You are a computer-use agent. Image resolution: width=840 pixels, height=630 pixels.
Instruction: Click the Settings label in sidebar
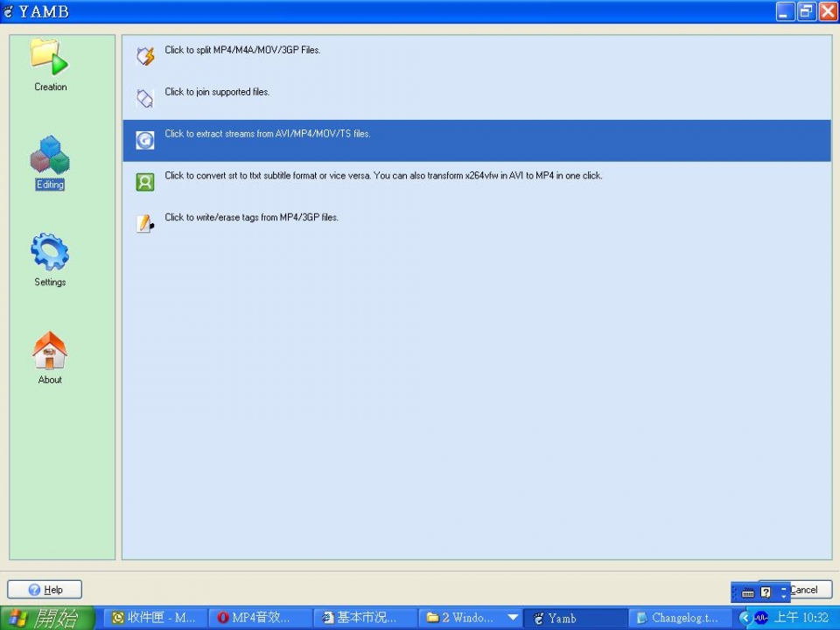pyautogui.click(x=50, y=282)
